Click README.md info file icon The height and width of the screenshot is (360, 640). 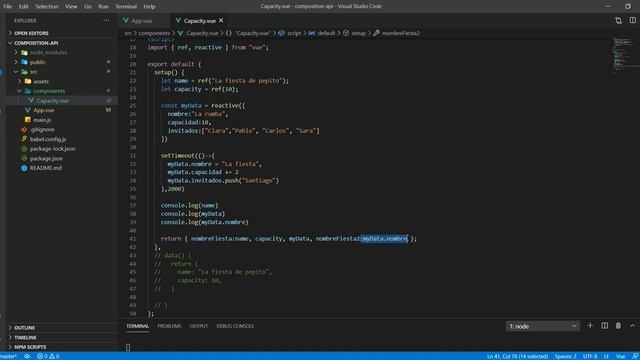point(24,168)
